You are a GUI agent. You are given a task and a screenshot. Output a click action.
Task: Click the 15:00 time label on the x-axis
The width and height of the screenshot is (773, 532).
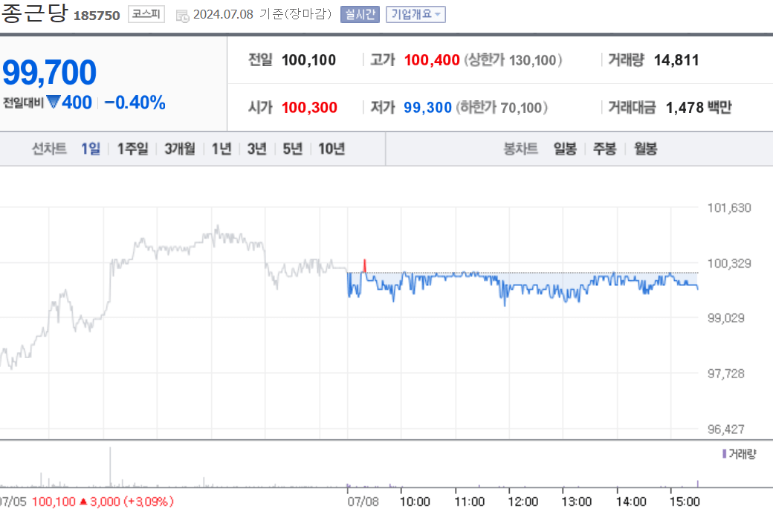tap(685, 502)
